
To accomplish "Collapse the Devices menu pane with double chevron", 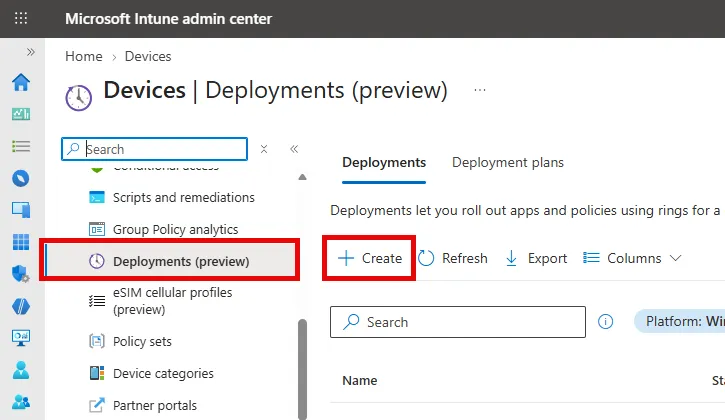I will (294, 149).
